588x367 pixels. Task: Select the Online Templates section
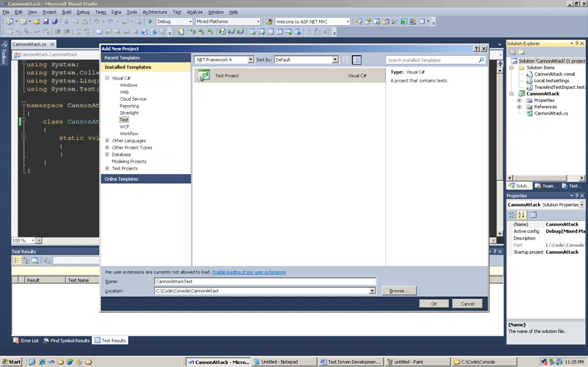[x=146, y=179]
